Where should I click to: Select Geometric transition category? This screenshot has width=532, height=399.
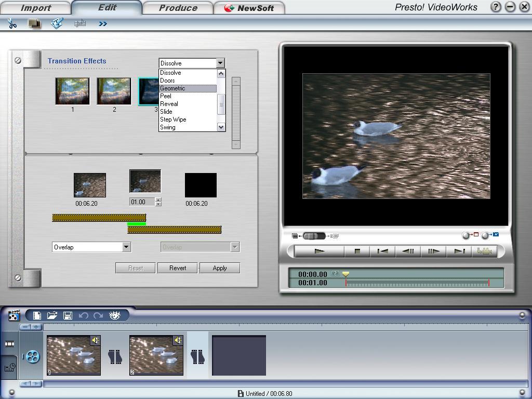pos(188,88)
